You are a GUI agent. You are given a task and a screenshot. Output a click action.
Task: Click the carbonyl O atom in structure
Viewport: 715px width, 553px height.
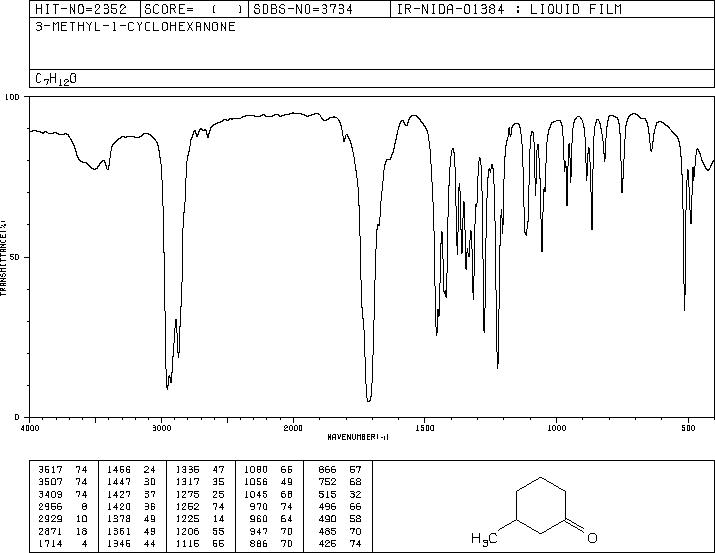pyautogui.click(x=592, y=538)
